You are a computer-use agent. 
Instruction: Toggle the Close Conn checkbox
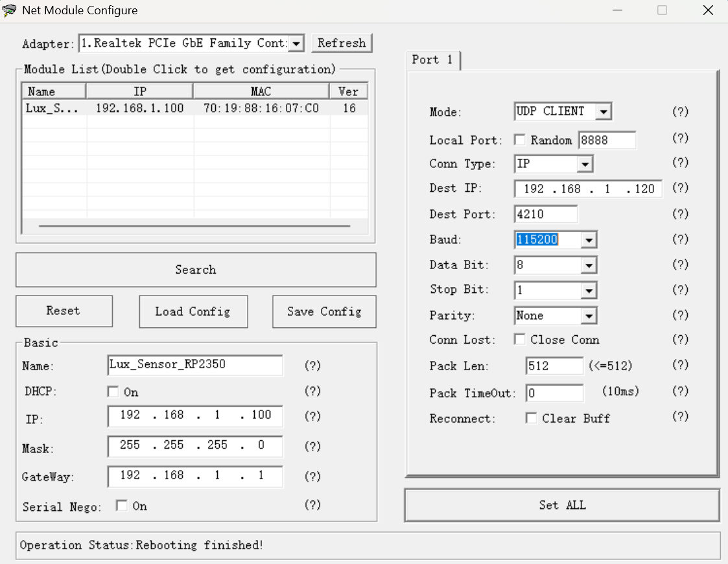(x=520, y=339)
